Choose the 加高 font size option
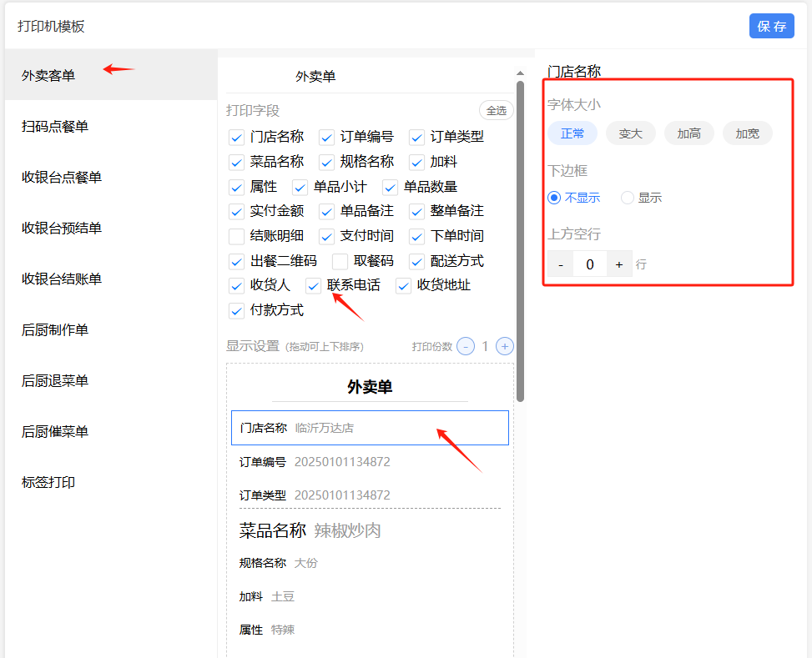Viewport: 812px width, 658px height. [x=688, y=133]
